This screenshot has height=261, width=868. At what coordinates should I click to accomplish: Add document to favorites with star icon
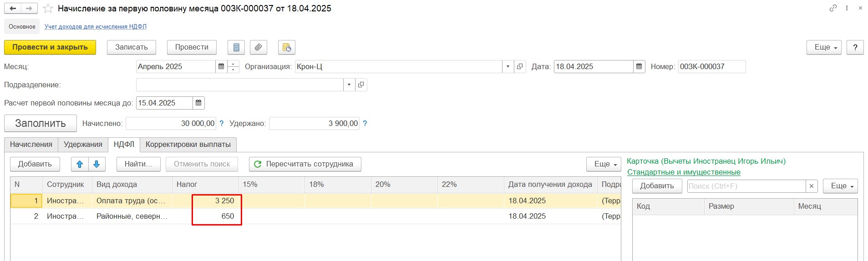coord(48,8)
